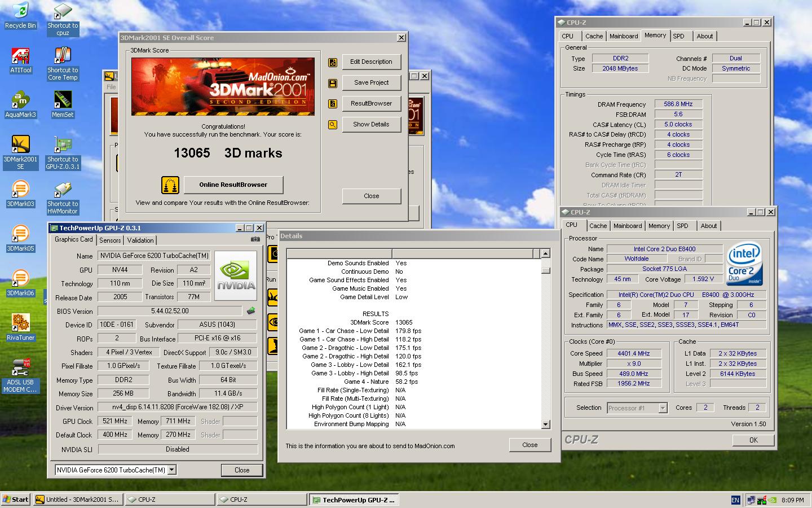Select the TechPowerUp GPU-Z taskbar item
This screenshot has width=812, height=508.
[355, 500]
